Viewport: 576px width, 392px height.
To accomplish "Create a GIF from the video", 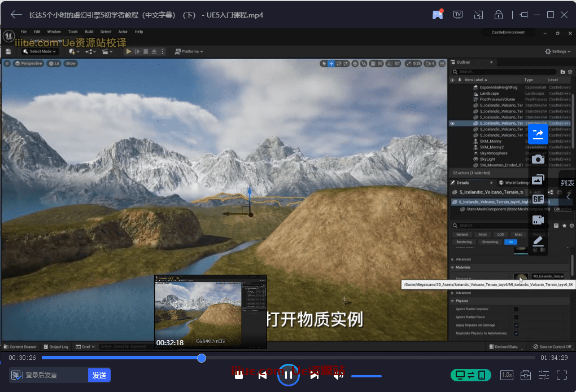I will [538, 199].
